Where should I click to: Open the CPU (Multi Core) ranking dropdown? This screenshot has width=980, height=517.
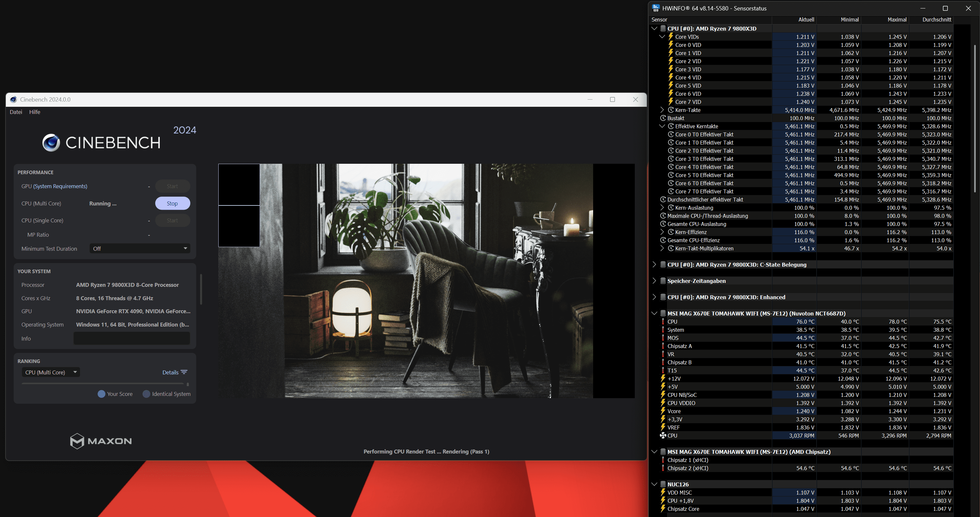[51, 372]
